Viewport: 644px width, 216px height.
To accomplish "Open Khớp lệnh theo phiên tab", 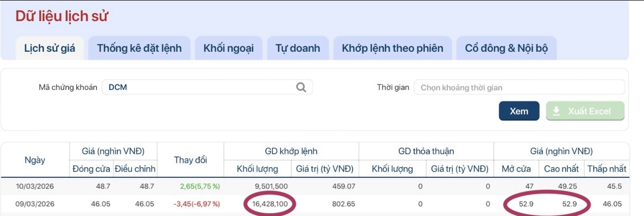I will coord(392,48).
